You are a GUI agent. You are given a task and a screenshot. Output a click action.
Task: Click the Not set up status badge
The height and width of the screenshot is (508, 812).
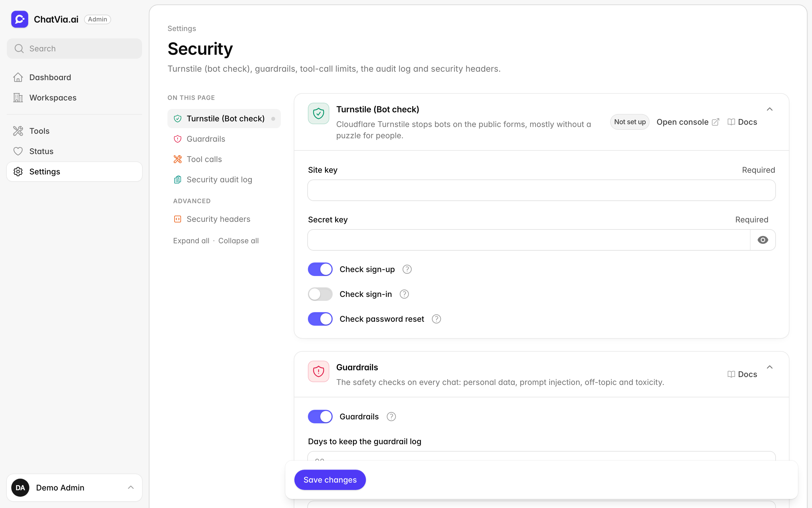[x=630, y=122]
